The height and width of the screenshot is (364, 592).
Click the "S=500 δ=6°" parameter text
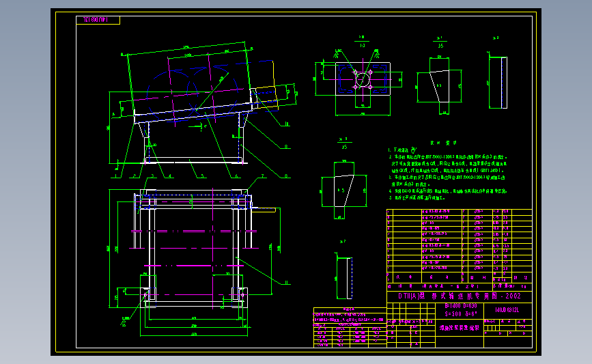(x=461, y=313)
